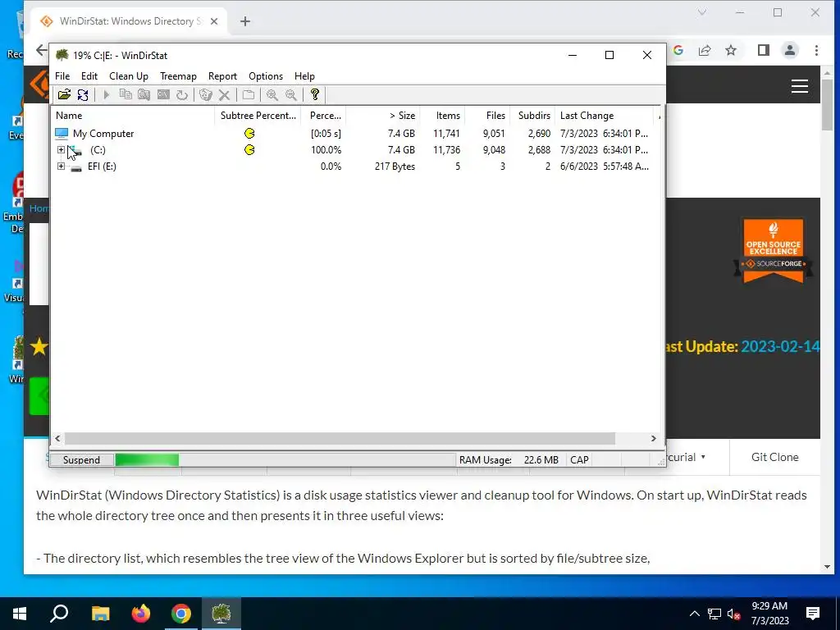Viewport: 840px width, 630px height.
Task: Click the EFI (E:) drive icon
Action: pyautogui.click(x=76, y=167)
